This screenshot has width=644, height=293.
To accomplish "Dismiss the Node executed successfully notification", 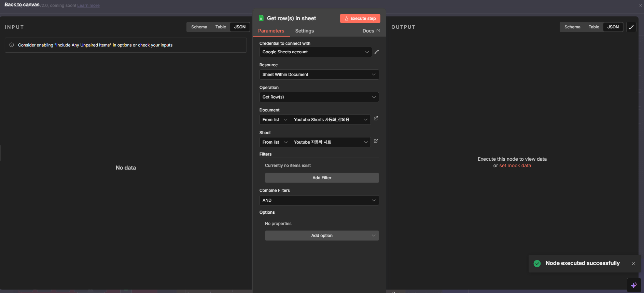I will (x=633, y=264).
